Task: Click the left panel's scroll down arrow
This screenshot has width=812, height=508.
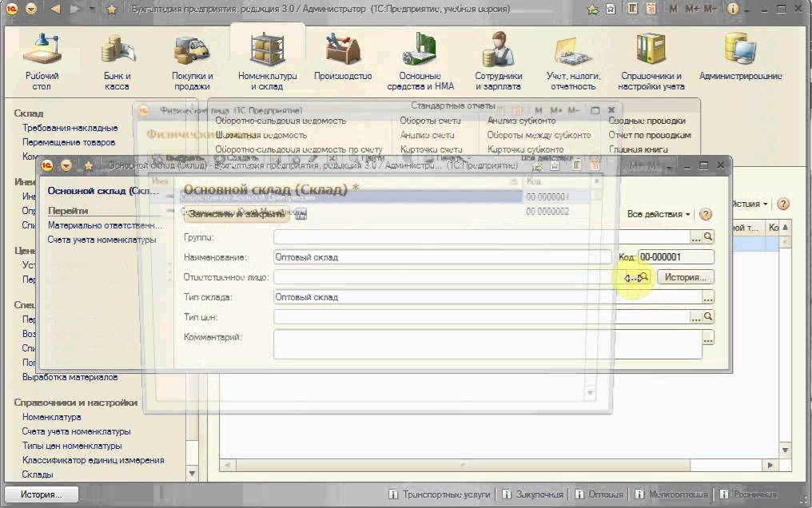Action: pos(192,474)
